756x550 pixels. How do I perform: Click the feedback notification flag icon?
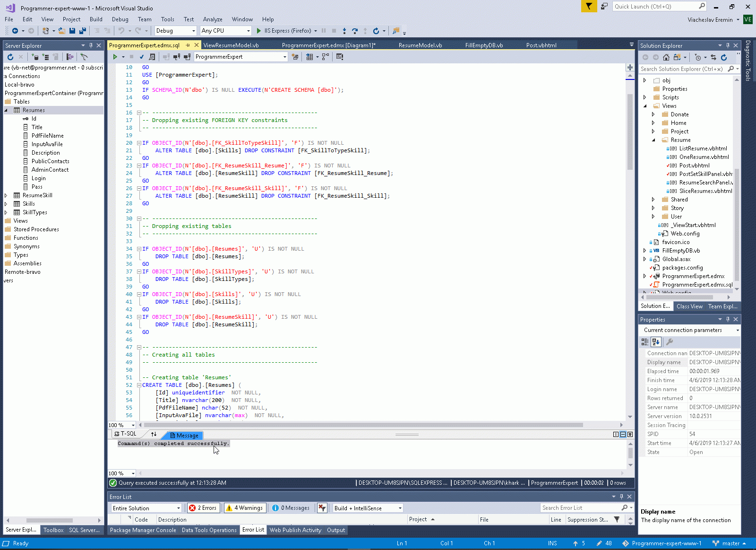589,6
